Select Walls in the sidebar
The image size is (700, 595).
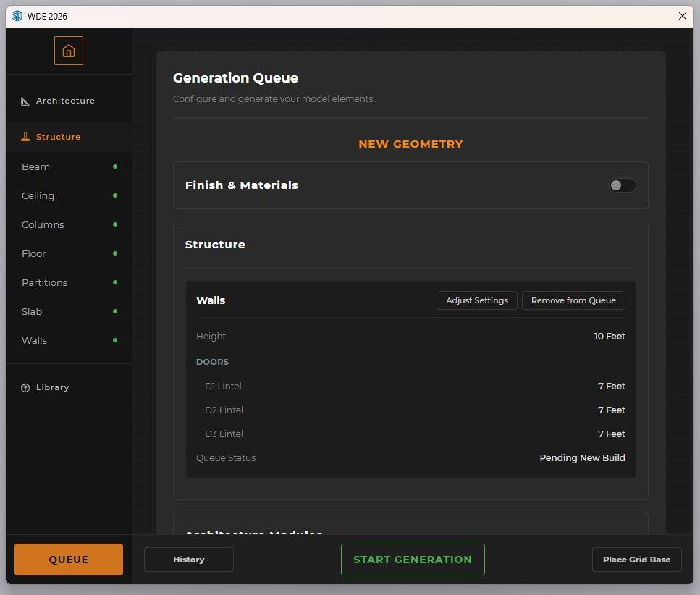click(x=69, y=340)
